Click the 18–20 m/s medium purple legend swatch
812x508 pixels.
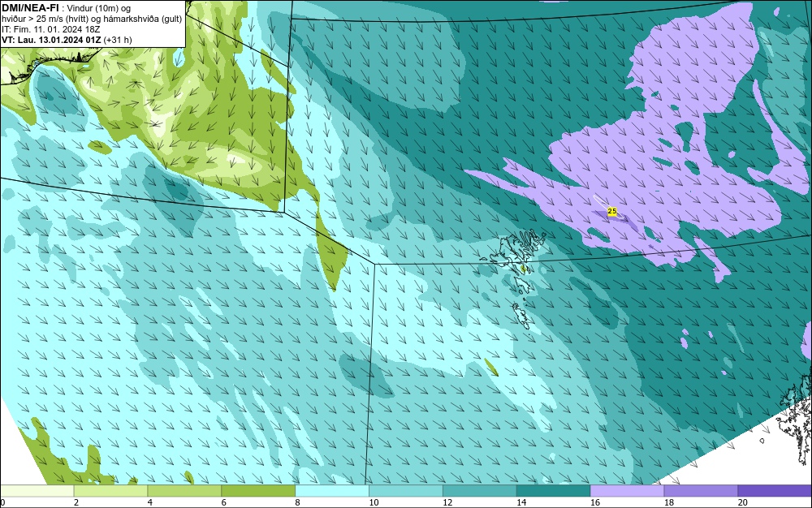tap(701, 491)
